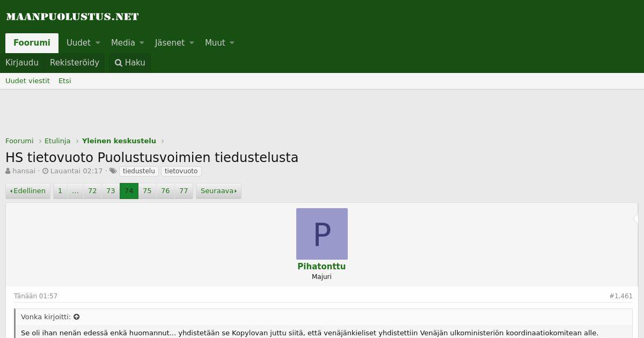Go to the Foorumi breadcrumb
This screenshot has height=338, width=644.
[19, 141]
